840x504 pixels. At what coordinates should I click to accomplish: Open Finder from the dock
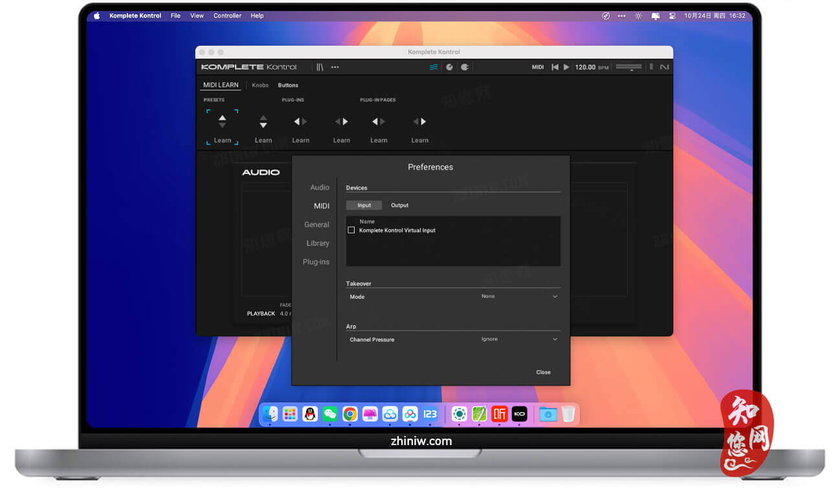pos(271,414)
